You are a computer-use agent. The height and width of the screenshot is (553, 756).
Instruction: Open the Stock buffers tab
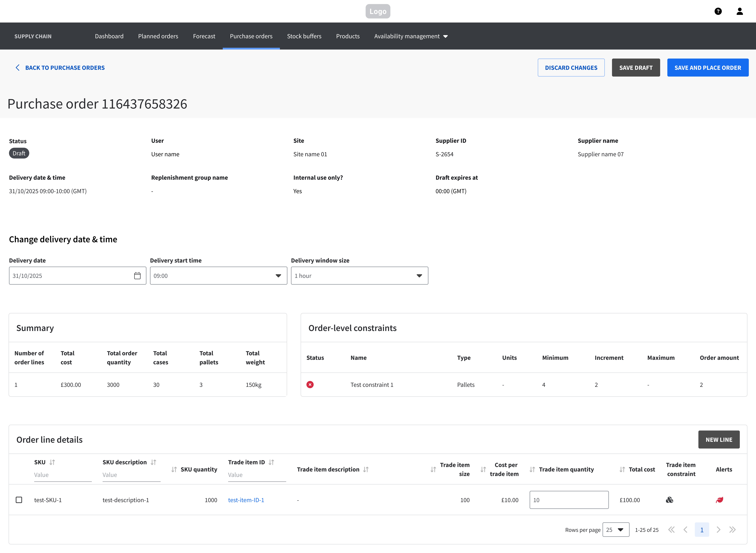[304, 36]
